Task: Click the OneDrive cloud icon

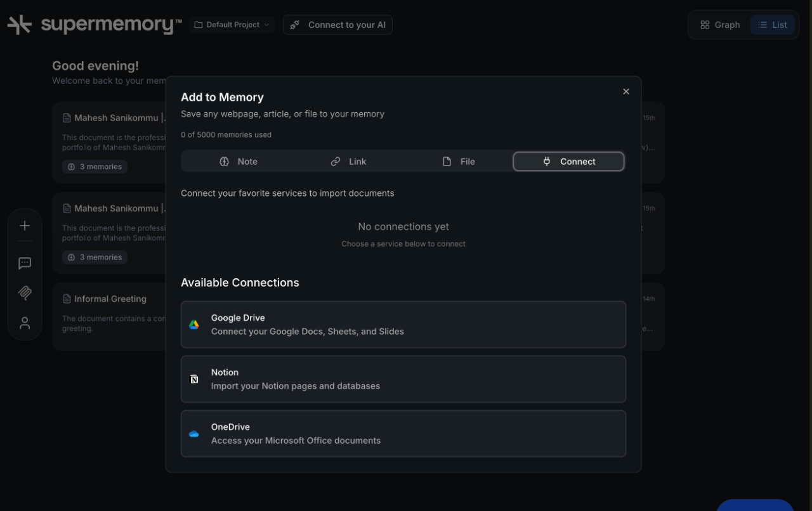Action: click(193, 433)
